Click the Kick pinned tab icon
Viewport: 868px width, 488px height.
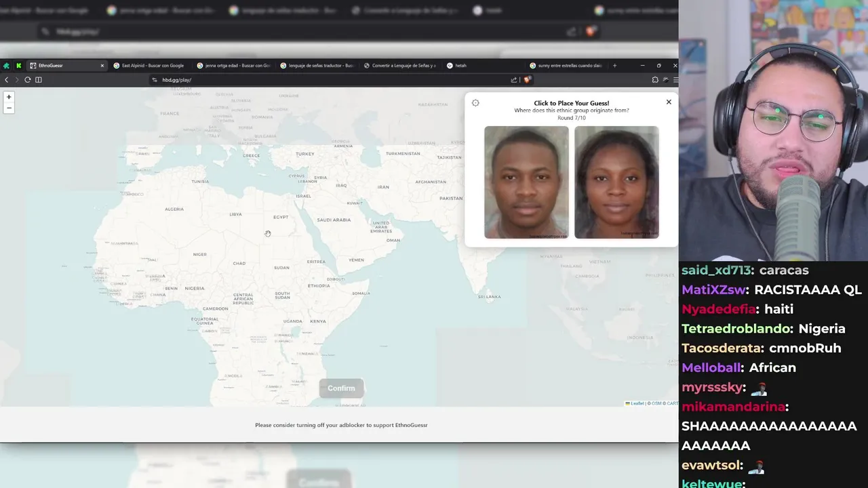19,66
